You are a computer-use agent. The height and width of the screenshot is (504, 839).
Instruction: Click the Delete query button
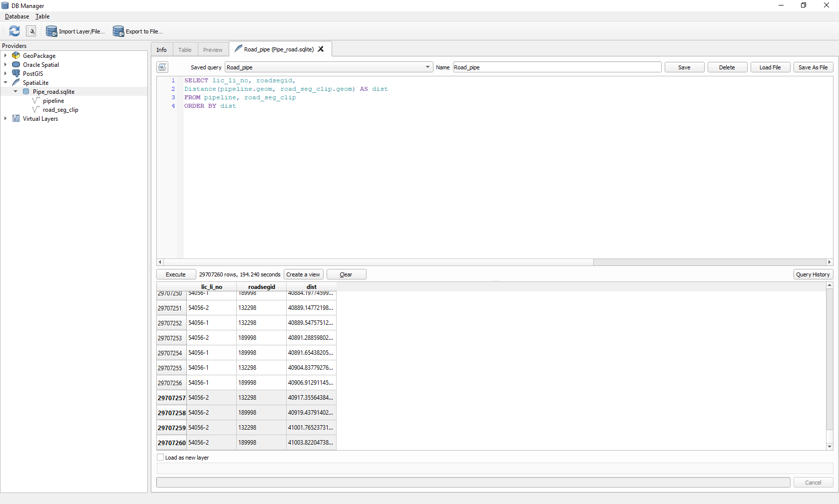727,67
